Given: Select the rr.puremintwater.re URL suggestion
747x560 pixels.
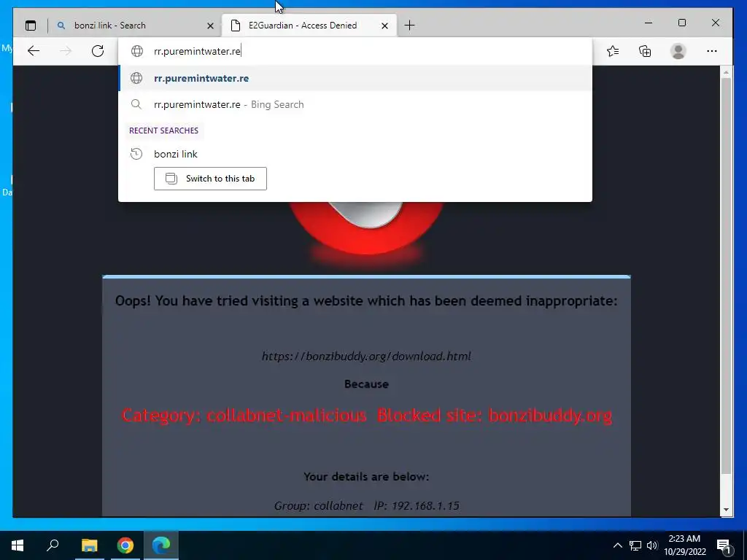Looking at the screenshot, I should tap(355, 78).
